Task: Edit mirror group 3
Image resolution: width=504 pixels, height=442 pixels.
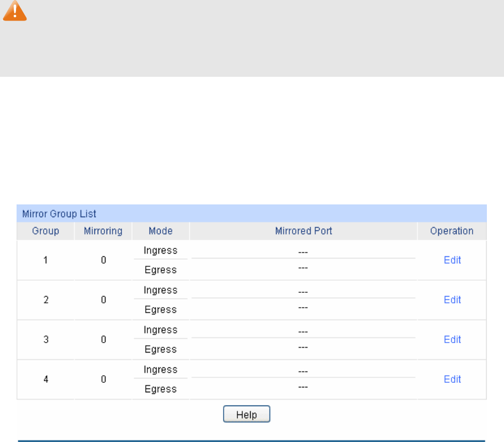Action: (452, 339)
